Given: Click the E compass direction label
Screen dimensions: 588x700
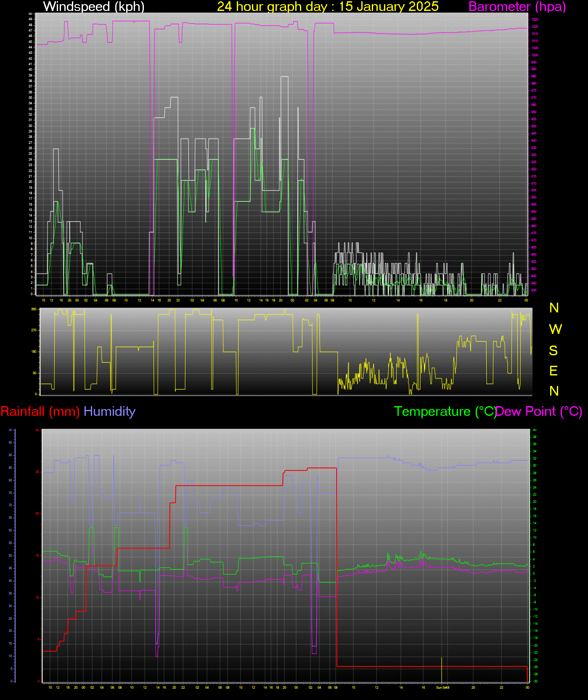Looking at the screenshot, I should (x=554, y=371).
